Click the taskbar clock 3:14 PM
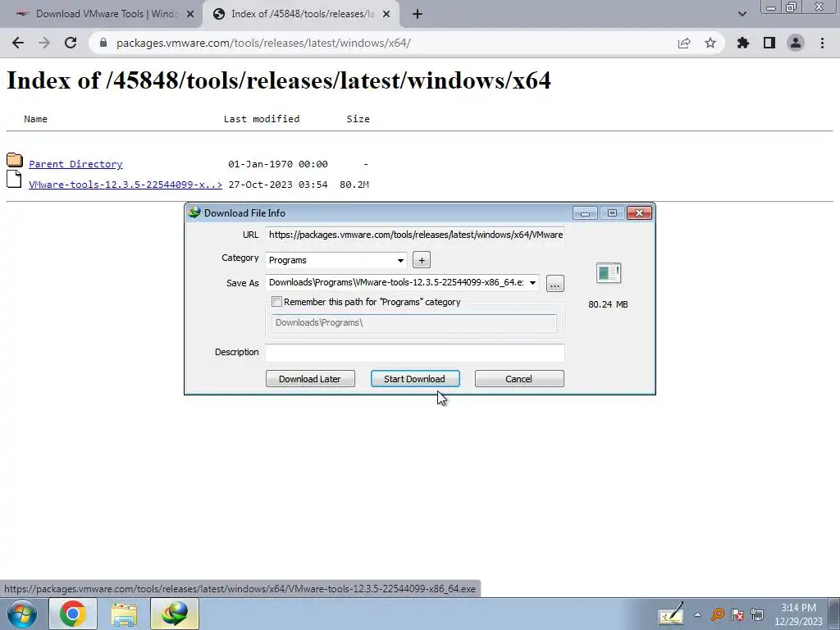This screenshot has width=840, height=630. pos(798,608)
